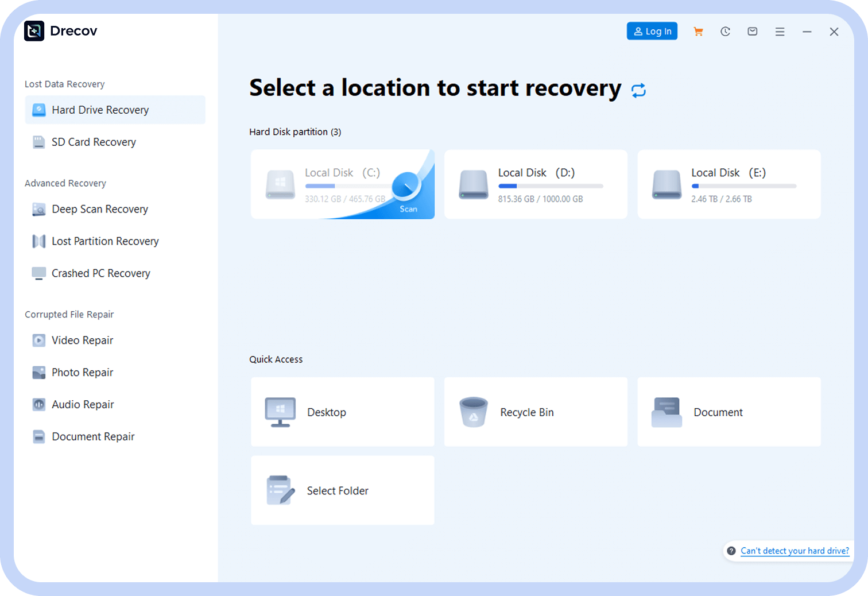Click the Drecov logo icon
Screen dimensions: 868x596
(34, 31)
